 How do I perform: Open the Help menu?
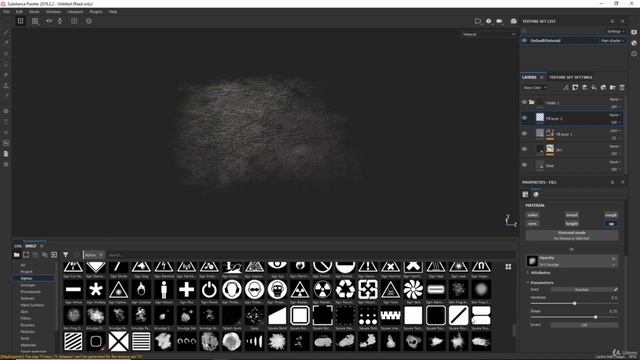tap(113, 12)
